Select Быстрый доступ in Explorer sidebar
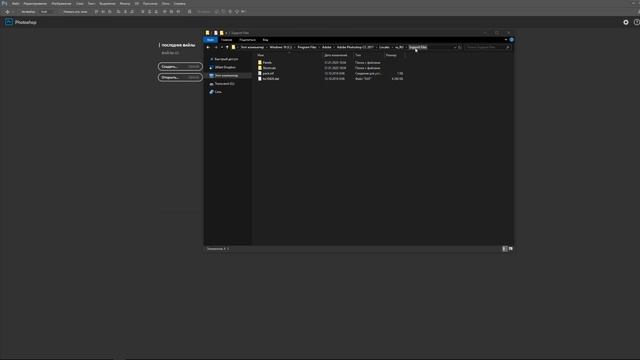The image size is (640, 360). click(226, 59)
